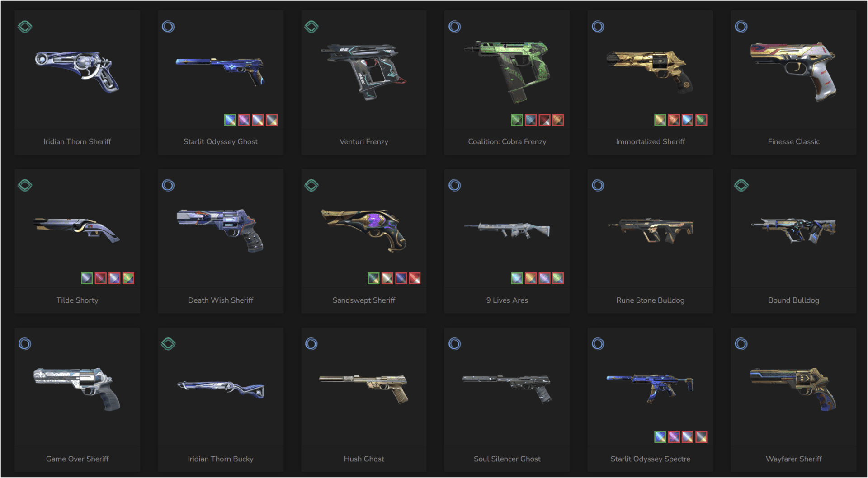Screen dimensions: 868x478
Task: Click the Rune Stone Bulldog name label
Action: coord(650,300)
